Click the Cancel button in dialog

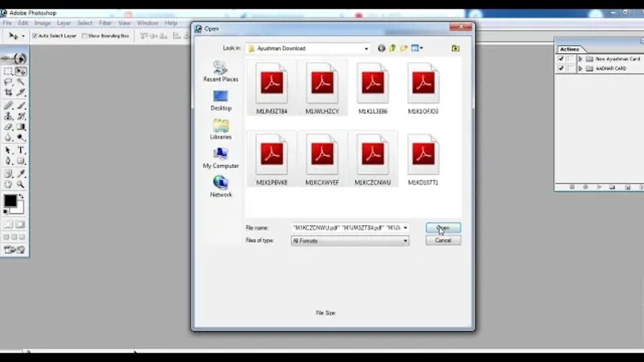443,240
